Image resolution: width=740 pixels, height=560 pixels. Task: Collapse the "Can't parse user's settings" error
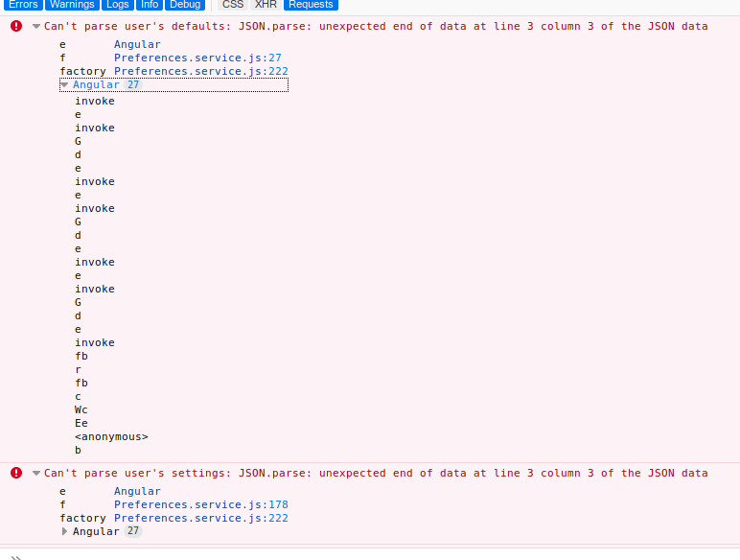tap(35, 474)
